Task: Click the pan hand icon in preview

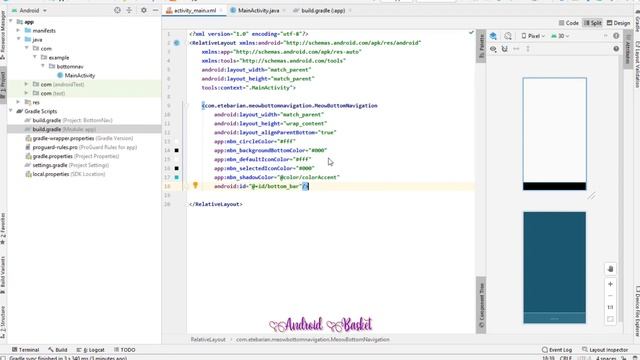Action: tap(610, 269)
